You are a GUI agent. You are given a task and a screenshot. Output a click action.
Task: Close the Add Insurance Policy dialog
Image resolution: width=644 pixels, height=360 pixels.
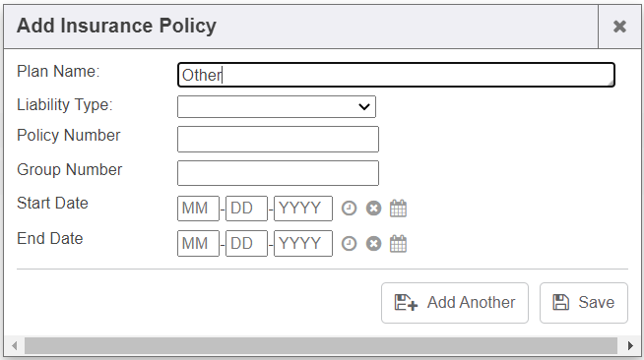pyautogui.click(x=619, y=27)
